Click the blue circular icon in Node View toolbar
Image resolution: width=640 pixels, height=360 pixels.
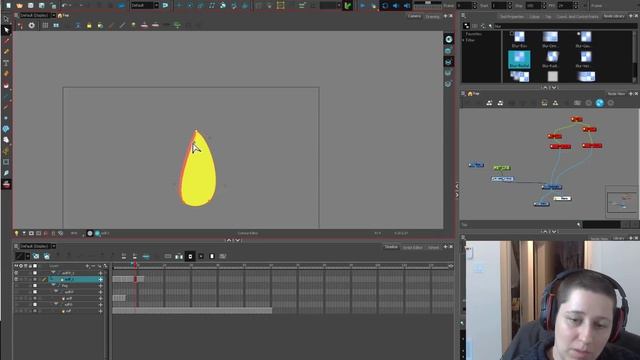(600, 103)
